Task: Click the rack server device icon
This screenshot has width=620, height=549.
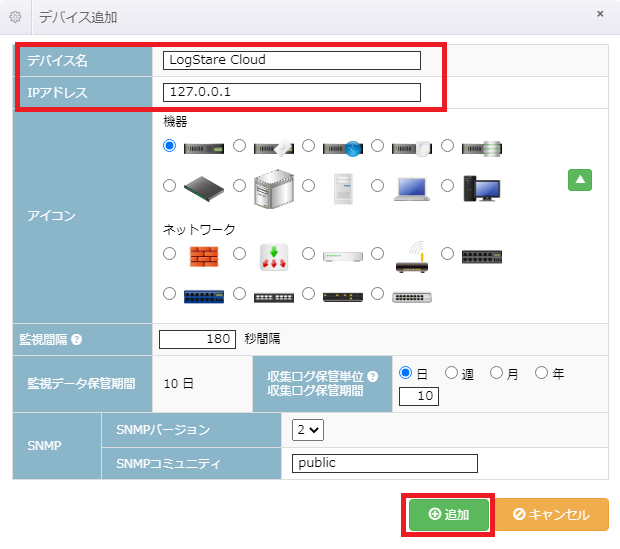Action: [x=204, y=149]
